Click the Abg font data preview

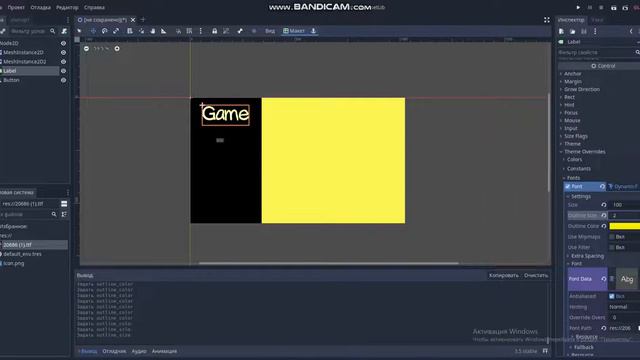(x=627, y=279)
